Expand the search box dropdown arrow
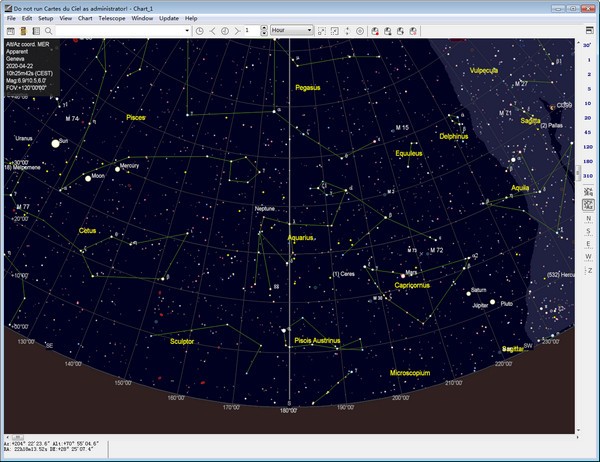This screenshot has height=462, width=600. (188, 31)
